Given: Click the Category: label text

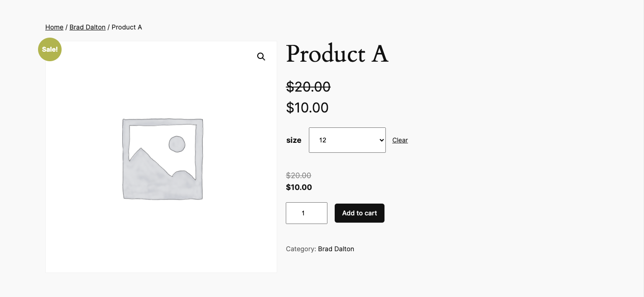Looking at the screenshot, I should point(301,249).
